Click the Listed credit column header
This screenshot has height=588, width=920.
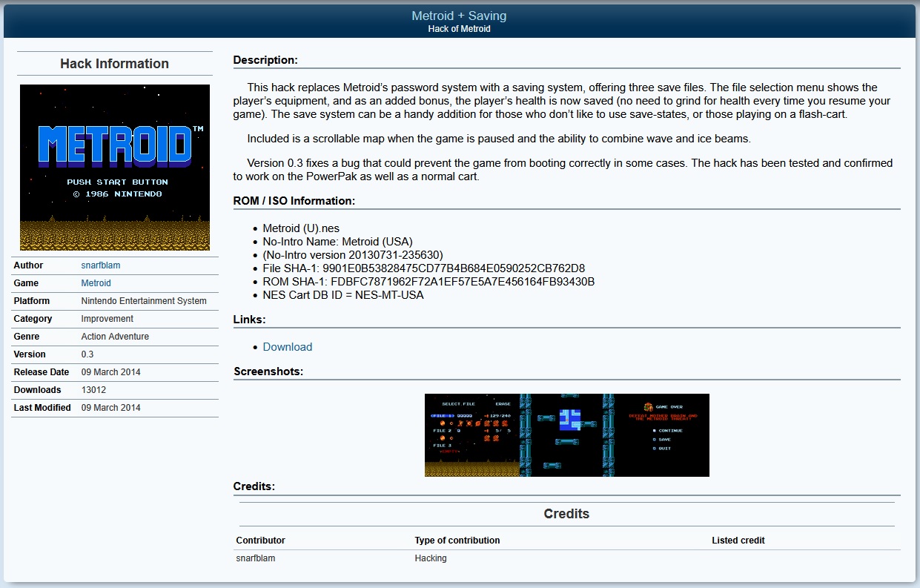(738, 541)
